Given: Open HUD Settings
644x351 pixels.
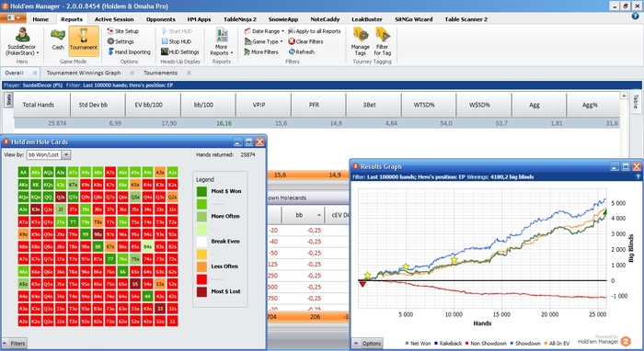Looking at the screenshot, I should 180,52.
